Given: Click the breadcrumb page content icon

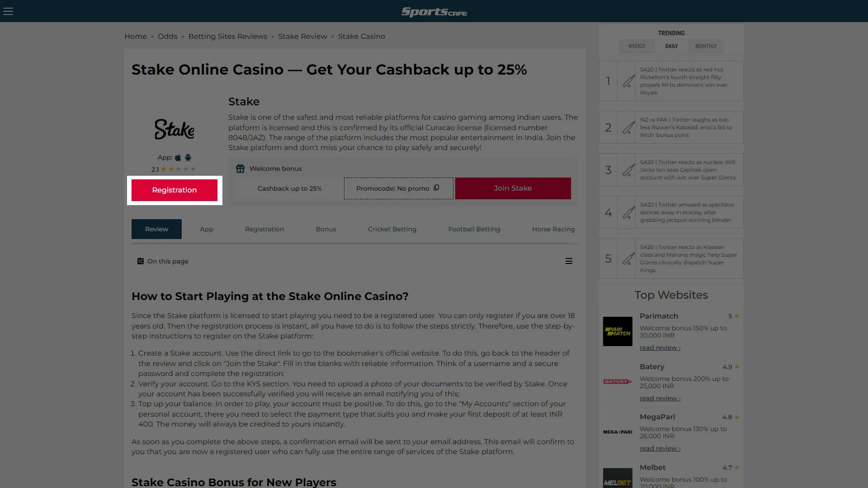Looking at the screenshot, I should [140, 261].
